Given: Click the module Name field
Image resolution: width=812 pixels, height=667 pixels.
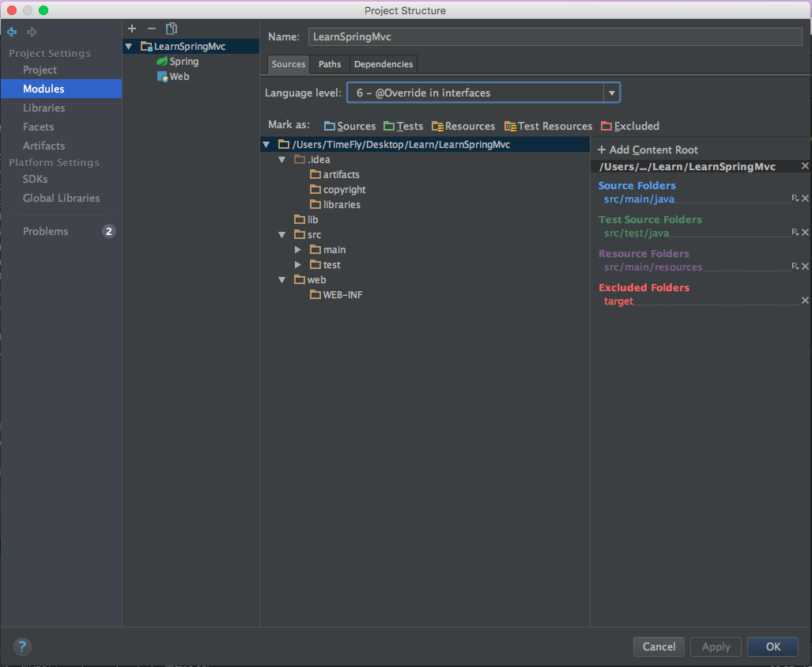Looking at the screenshot, I should point(555,37).
